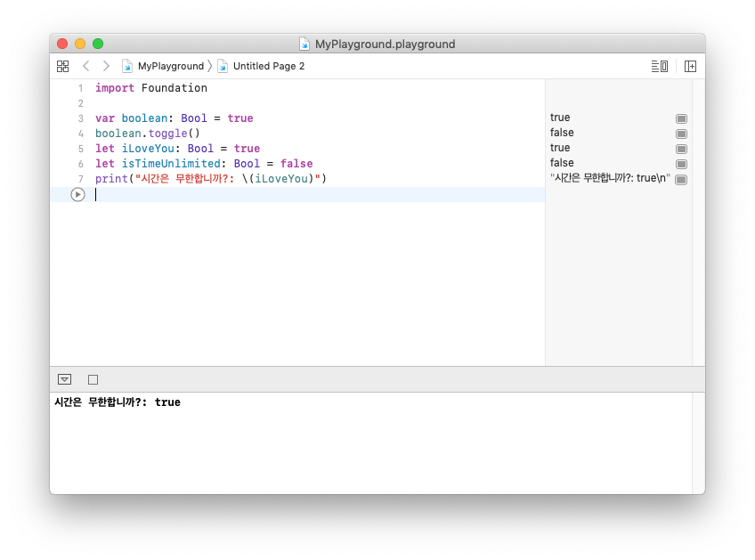This screenshot has width=755, height=560.
Task: Click the sidebar result text with true\n
Action: point(610,178)
